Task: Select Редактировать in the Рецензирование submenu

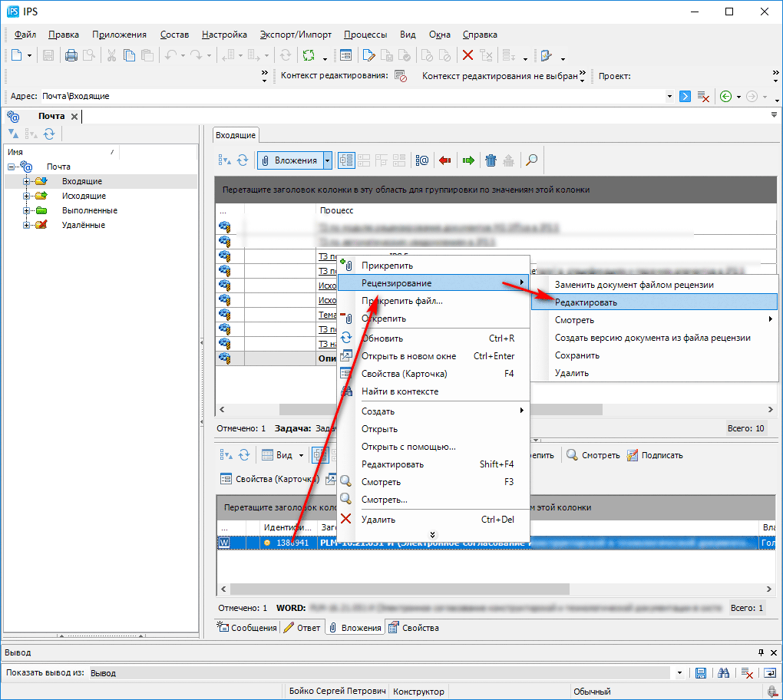Action: tap(586, 302)
